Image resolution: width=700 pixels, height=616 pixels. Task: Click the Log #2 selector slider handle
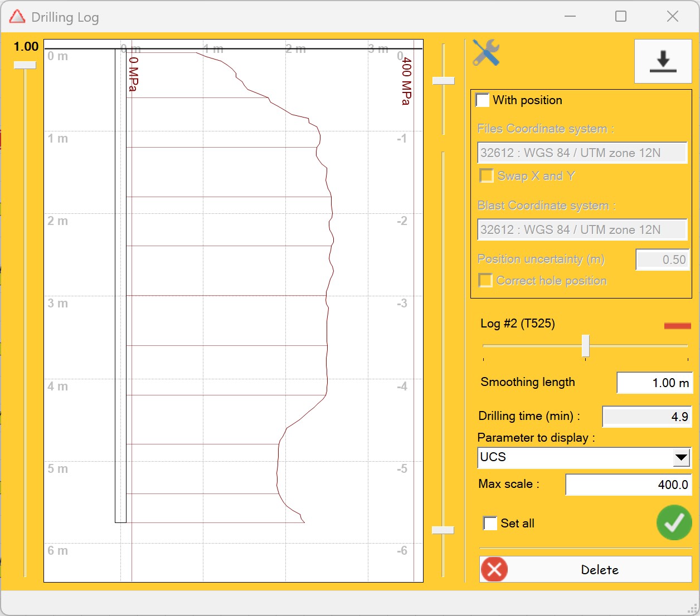[585, 345]
